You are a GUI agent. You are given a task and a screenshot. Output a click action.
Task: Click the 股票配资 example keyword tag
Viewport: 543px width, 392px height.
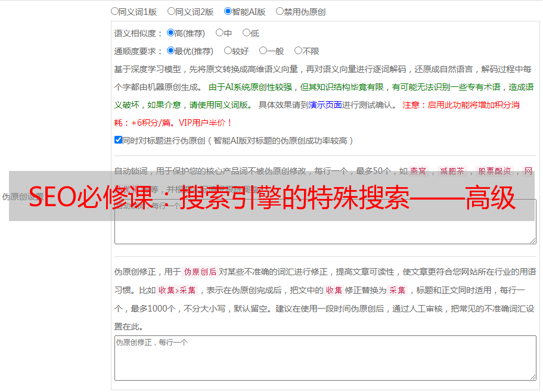[x=495, y=171]
